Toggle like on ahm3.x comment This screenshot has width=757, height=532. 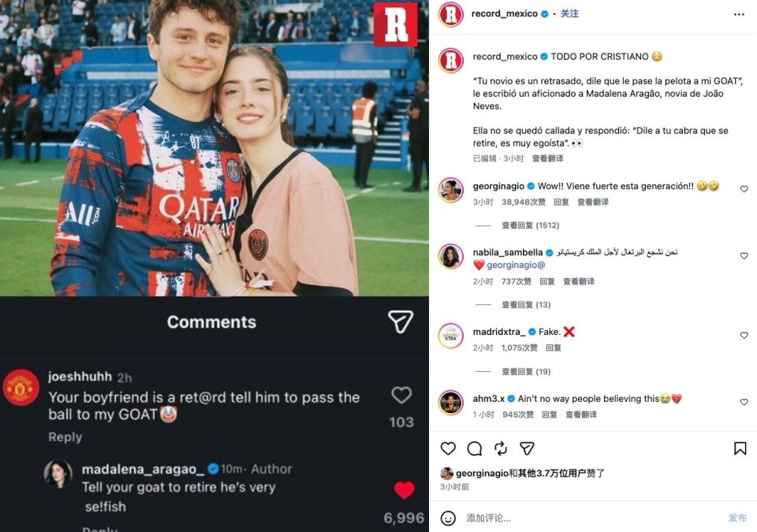[744, 402]
